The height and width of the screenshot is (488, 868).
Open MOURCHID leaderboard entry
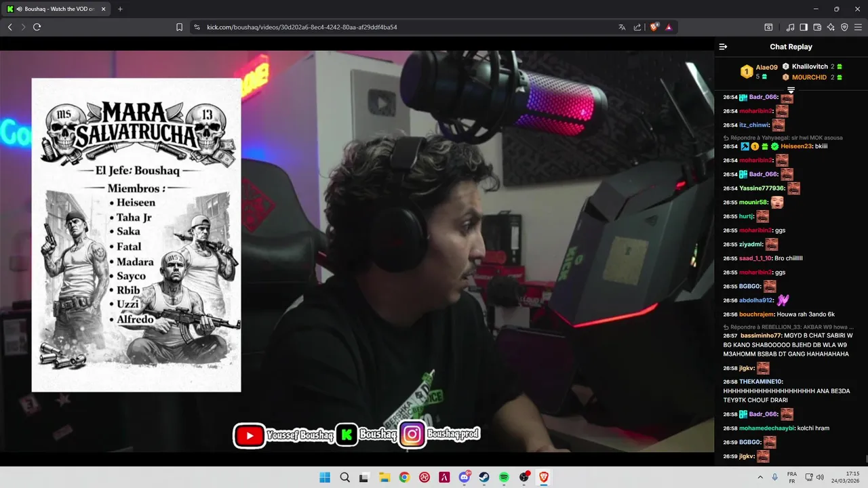pyautogui.click(x=812, y=77)
